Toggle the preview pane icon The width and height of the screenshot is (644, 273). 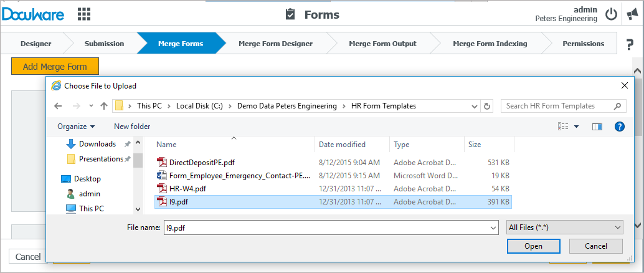click(597, 127)
